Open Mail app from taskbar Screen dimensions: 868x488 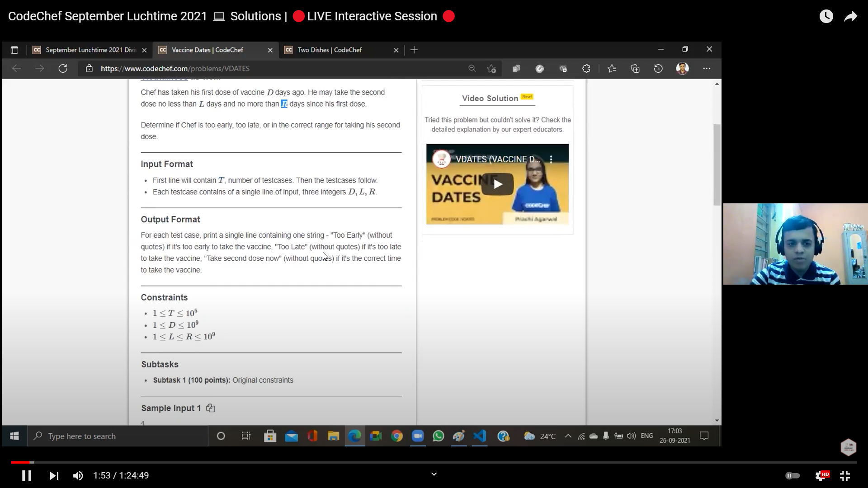pos(292,436)
